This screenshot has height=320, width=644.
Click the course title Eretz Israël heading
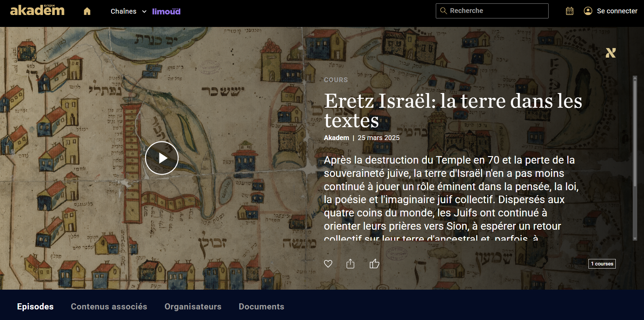[x=453, y=110]
